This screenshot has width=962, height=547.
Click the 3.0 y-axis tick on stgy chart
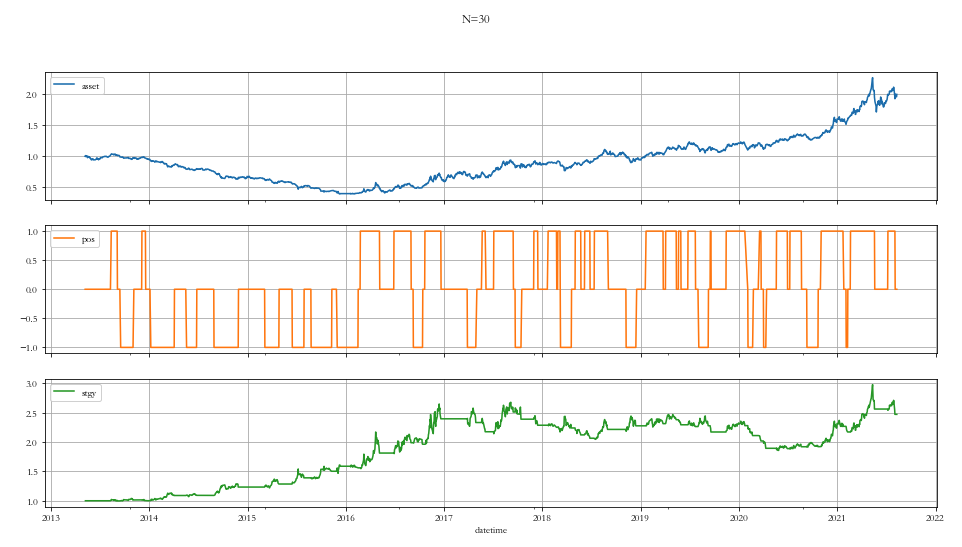(x=32, y=385)
